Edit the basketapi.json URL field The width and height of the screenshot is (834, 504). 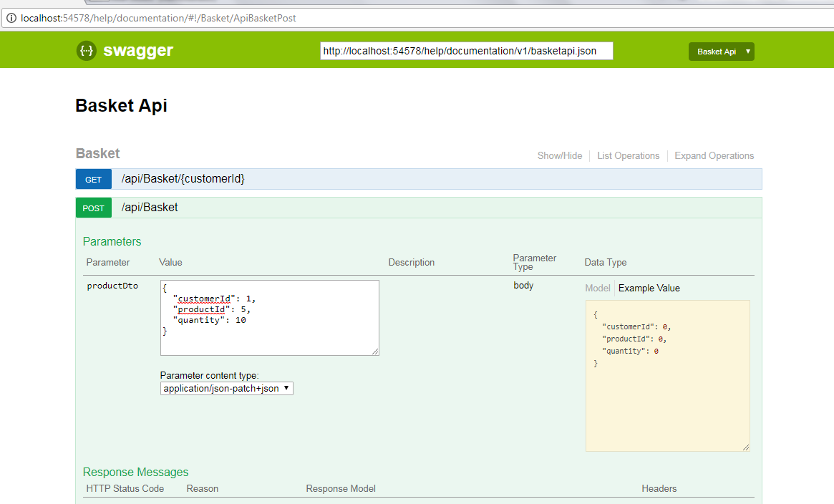[467, 51]
